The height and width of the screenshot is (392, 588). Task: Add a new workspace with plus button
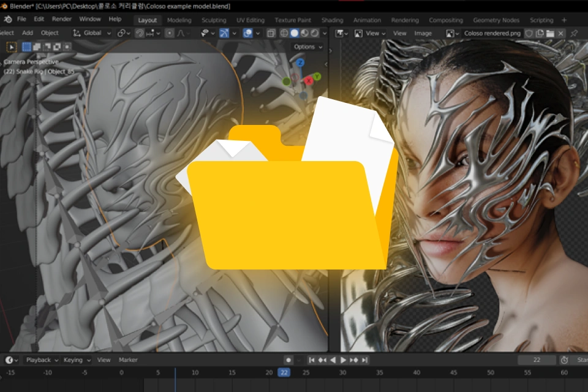[x=564, y=20]
